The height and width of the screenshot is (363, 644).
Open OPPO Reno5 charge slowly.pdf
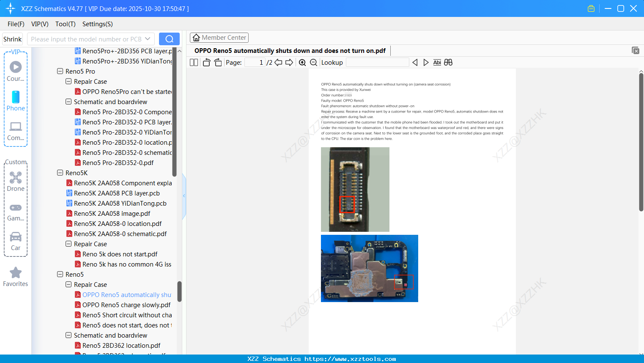click(126, 305)
